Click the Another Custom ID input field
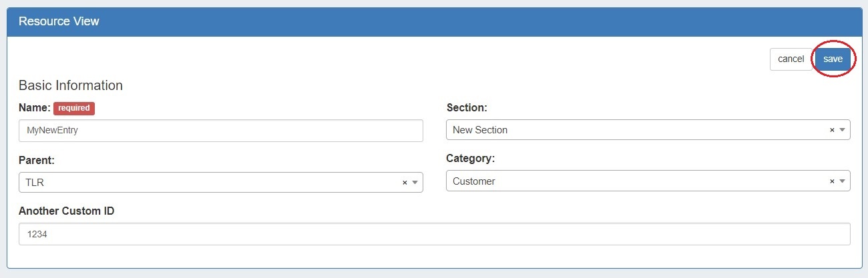 point(434,234)
